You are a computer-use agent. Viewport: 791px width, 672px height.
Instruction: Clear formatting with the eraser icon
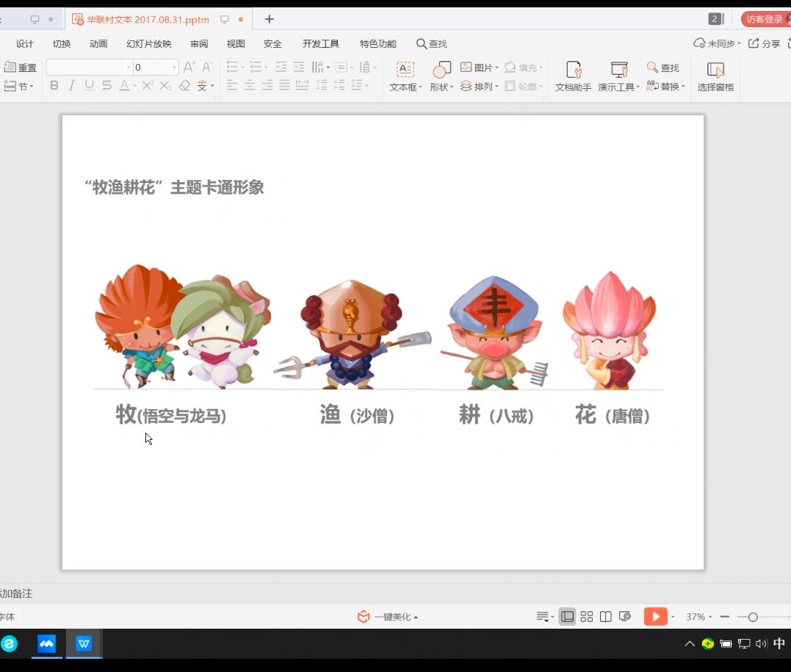coord(184,86)
